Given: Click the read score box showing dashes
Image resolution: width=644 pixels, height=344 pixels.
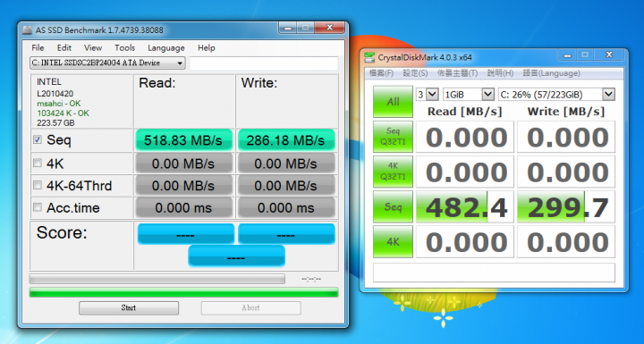Looking at the screenshot, I should (186, 234).
